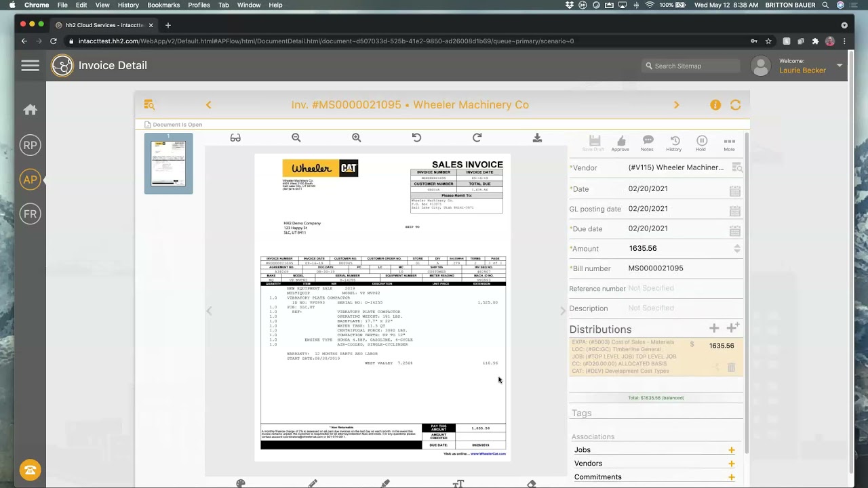Open the Window menu in menu bar
Screen dimensions: 868x488
(x=249, y=5)
